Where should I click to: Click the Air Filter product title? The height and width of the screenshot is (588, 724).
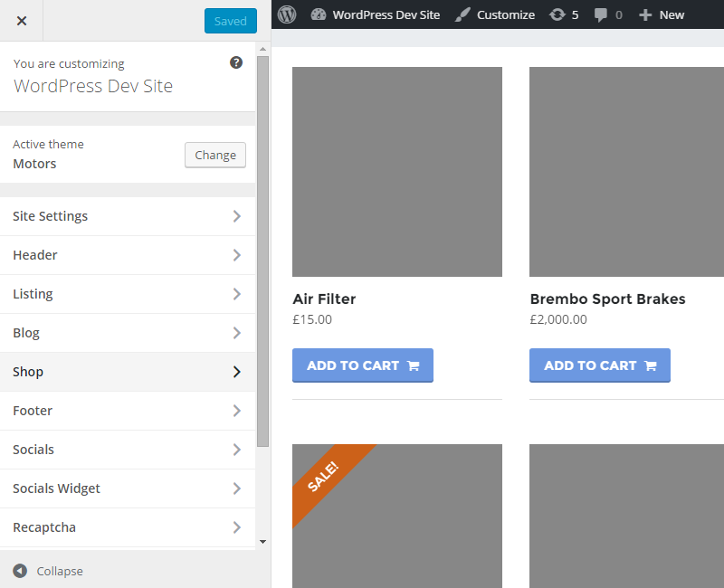[324, 299]
